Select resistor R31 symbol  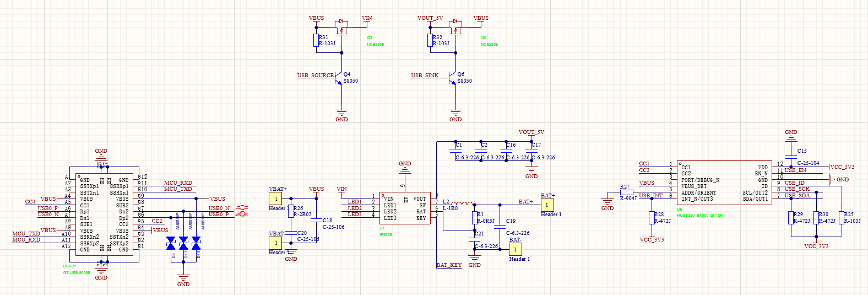point(316,40)
